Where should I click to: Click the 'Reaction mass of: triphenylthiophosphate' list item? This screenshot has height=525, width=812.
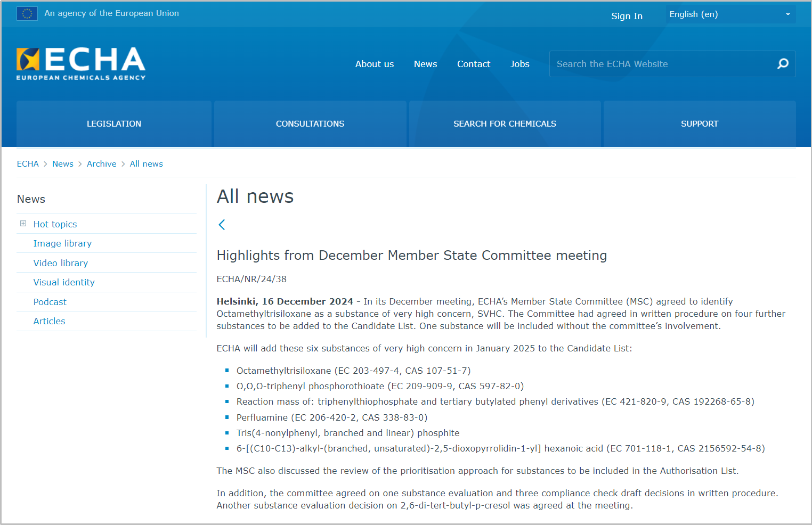coord(496,401)
